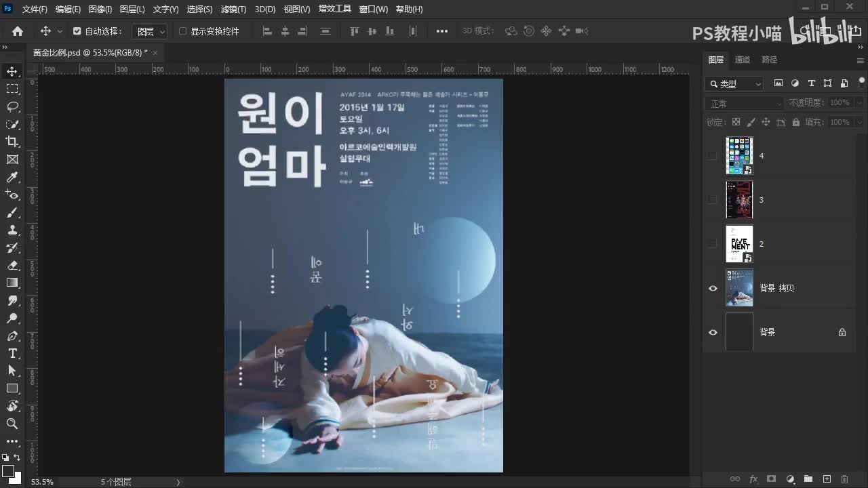Select the Zoom tool
This screenshot has height=488, width=868.
[12, 424]
